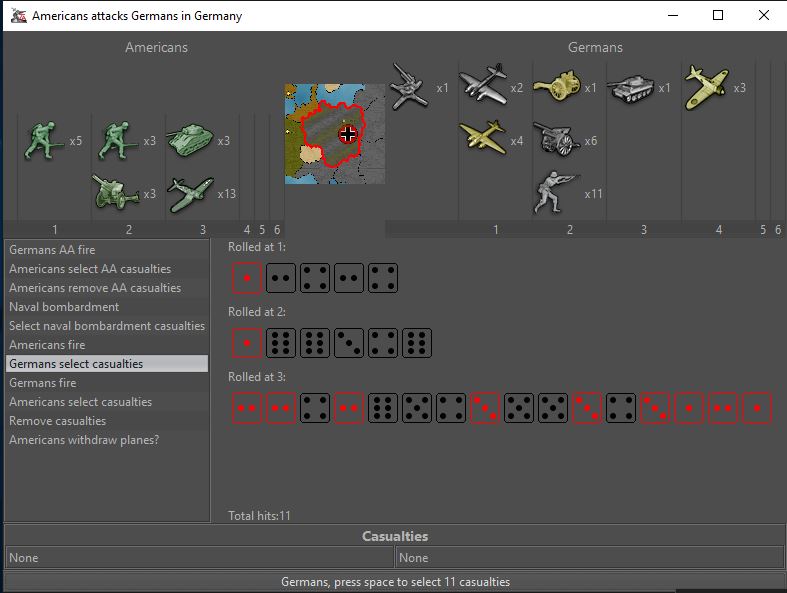The width and height of the screenshot is (787, 593).
Task: Click the 'Casualties' heading
Action: pyautogui.click(x=395, y=536)
